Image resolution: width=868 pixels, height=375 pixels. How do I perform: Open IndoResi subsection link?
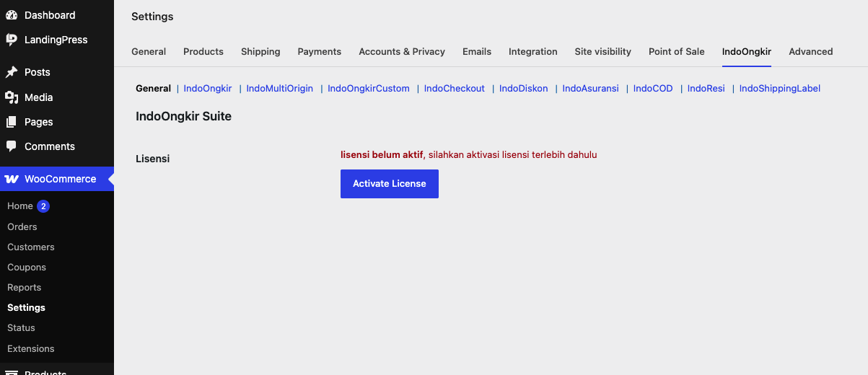[x=706, y=89]
